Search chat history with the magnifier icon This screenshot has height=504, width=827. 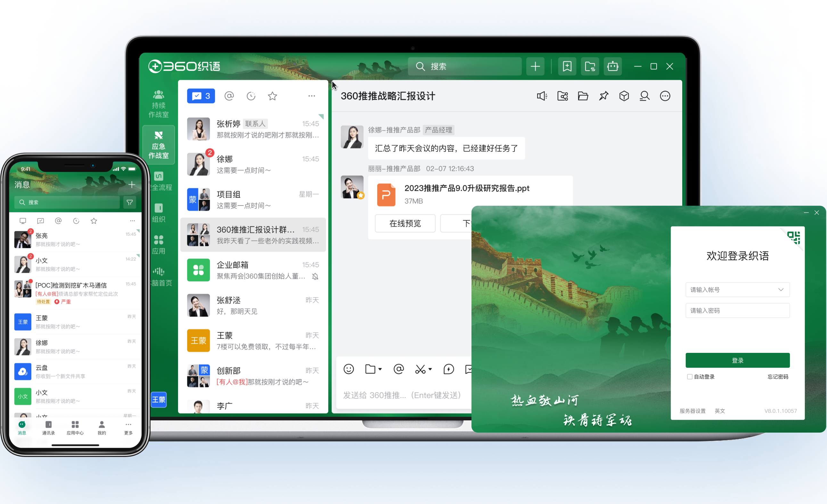click(644, 96)
